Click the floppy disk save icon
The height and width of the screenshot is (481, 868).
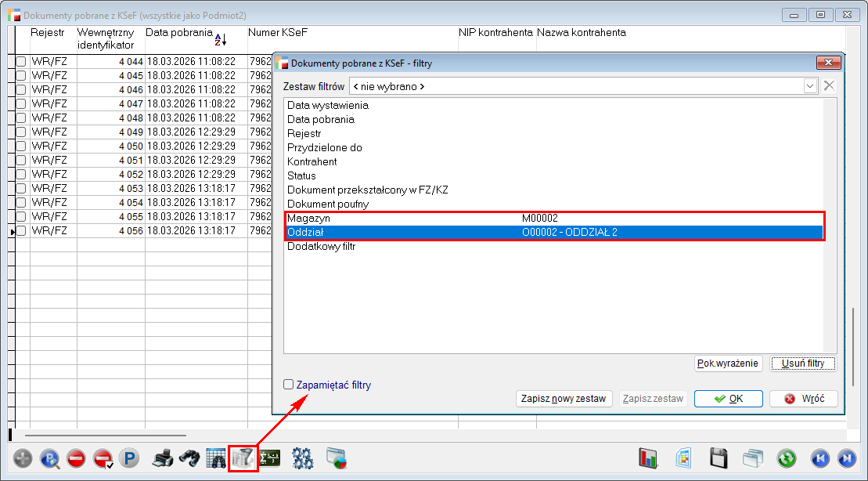click(x=719, y=458)
